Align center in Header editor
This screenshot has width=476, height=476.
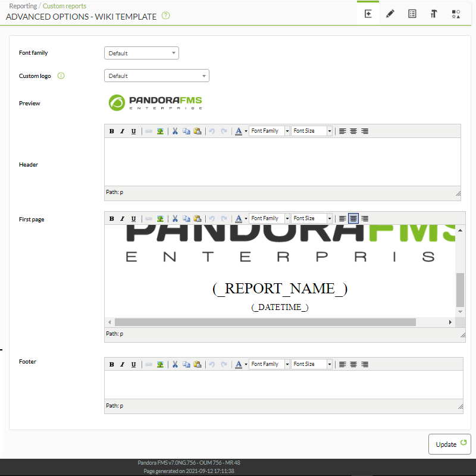point(353,131)
